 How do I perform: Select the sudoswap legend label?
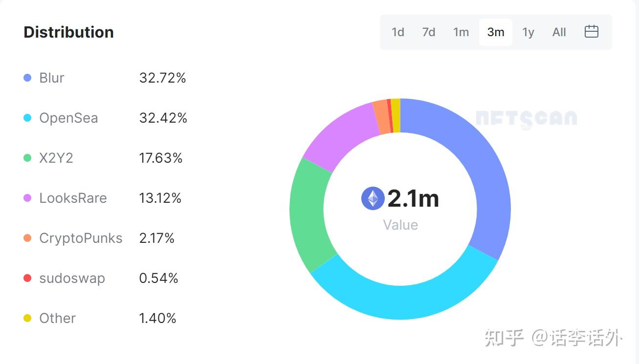[x=72, y=278]
